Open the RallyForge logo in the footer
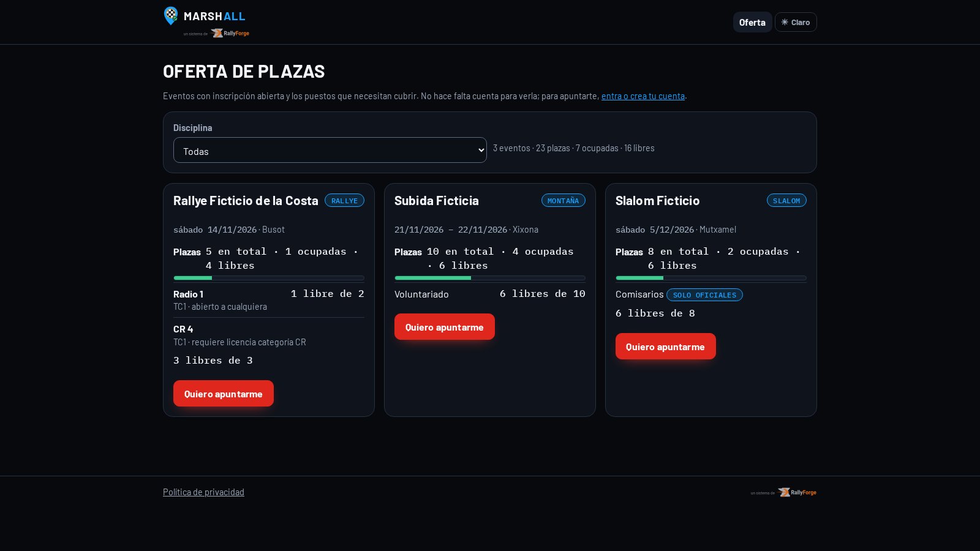The image size is (980, 551). 797,492
